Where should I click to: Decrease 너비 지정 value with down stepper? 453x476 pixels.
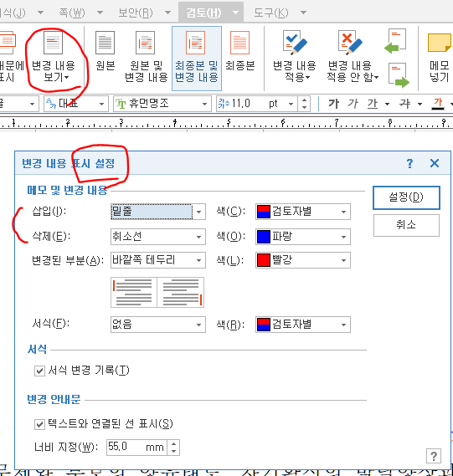click(174, 452)
